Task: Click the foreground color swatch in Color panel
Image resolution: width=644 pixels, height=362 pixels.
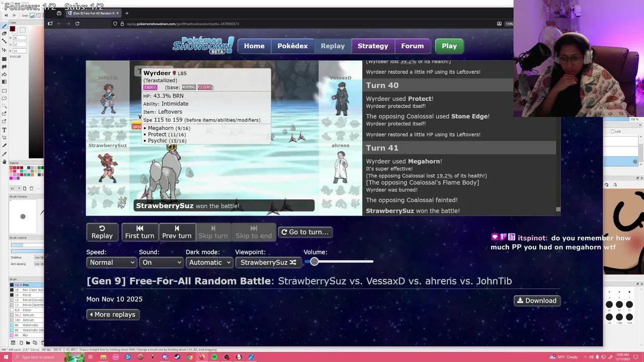Action: pos(12,29)
